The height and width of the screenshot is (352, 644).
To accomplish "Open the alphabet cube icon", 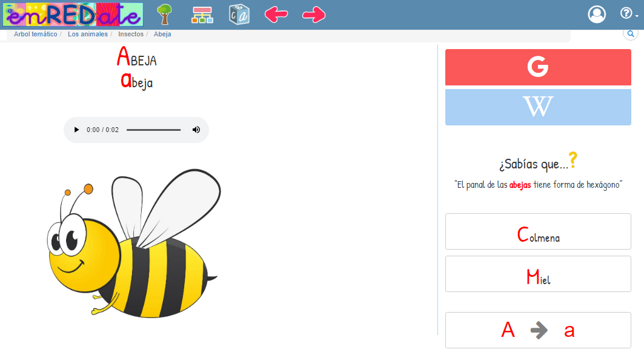I will (239, 15).
